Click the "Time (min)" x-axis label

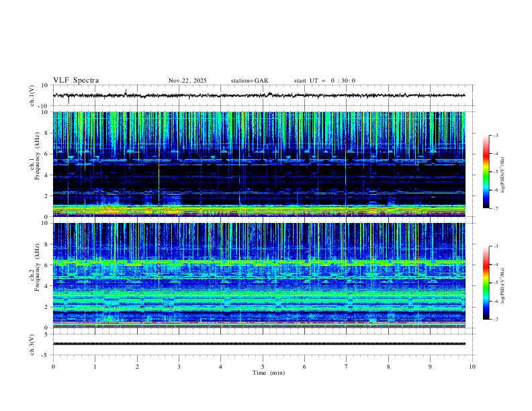[269, 373]
